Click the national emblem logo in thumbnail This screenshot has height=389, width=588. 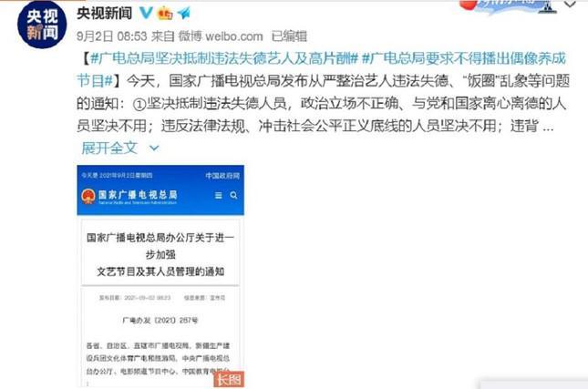(x=88, y=196)
